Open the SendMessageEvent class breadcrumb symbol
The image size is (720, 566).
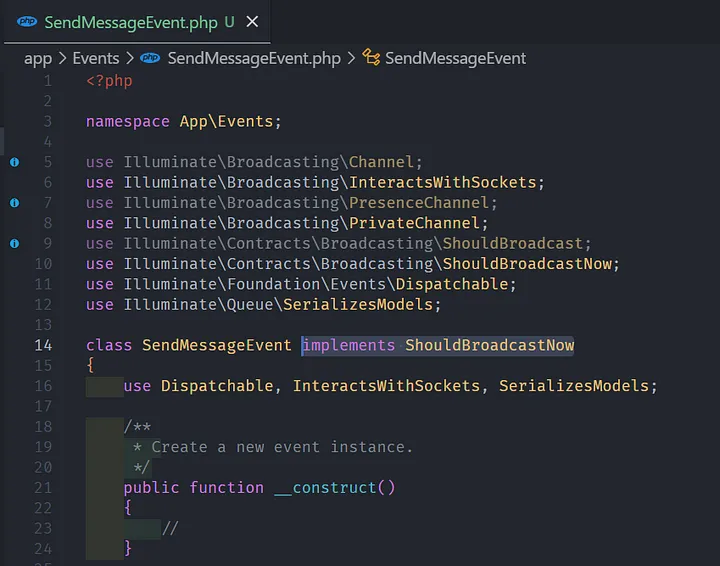click(455, 58)
